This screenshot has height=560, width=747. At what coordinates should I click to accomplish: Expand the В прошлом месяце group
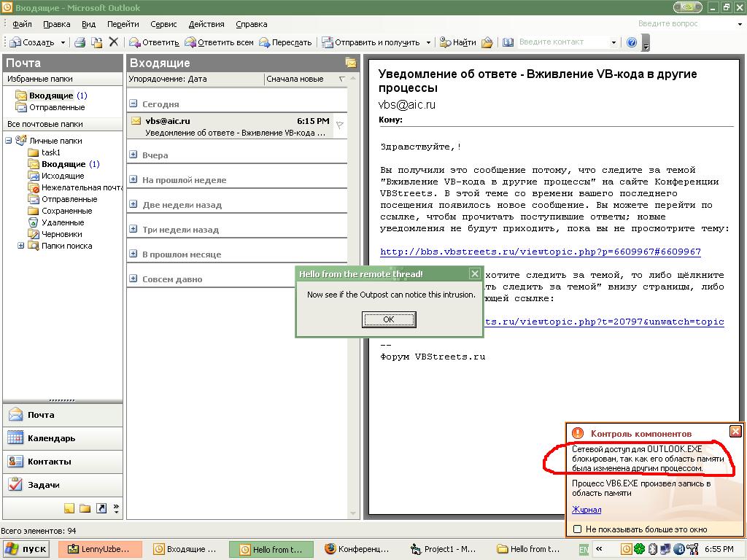(x=133, y=254)
